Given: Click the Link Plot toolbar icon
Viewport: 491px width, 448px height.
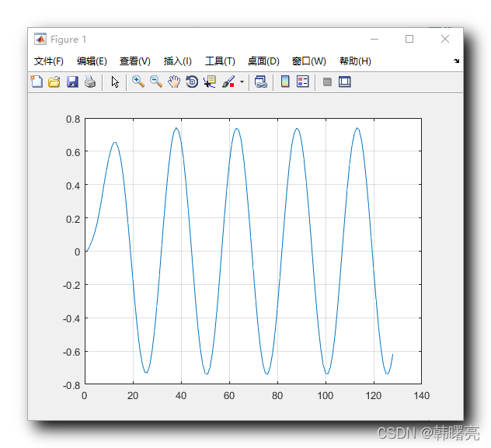Looking at the screenshot, I should click(260, 82).
